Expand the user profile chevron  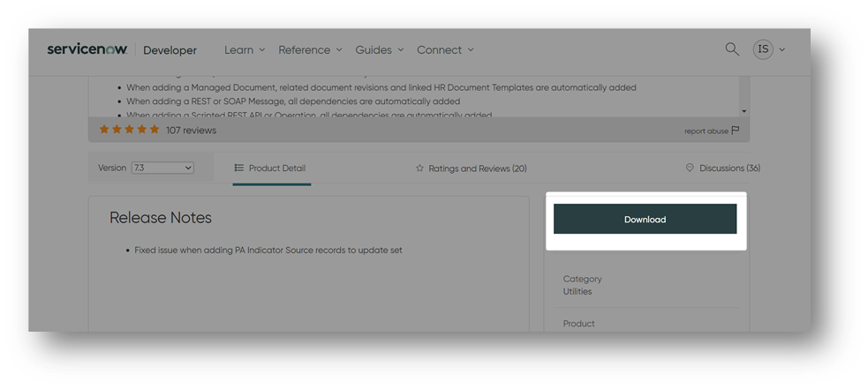[x=782, y=49]
